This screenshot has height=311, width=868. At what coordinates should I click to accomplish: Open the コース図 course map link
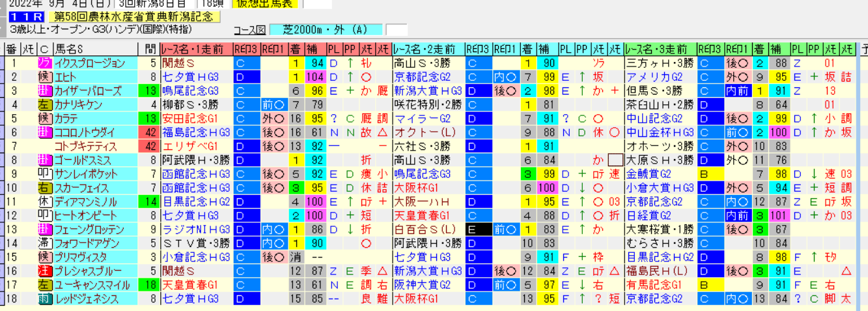(249, 30)
